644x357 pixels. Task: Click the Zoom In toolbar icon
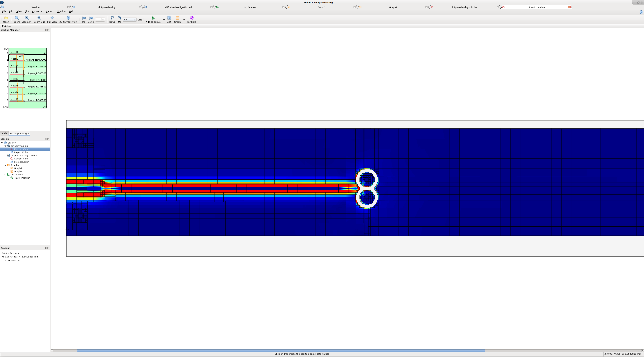(x=27, y=18)
